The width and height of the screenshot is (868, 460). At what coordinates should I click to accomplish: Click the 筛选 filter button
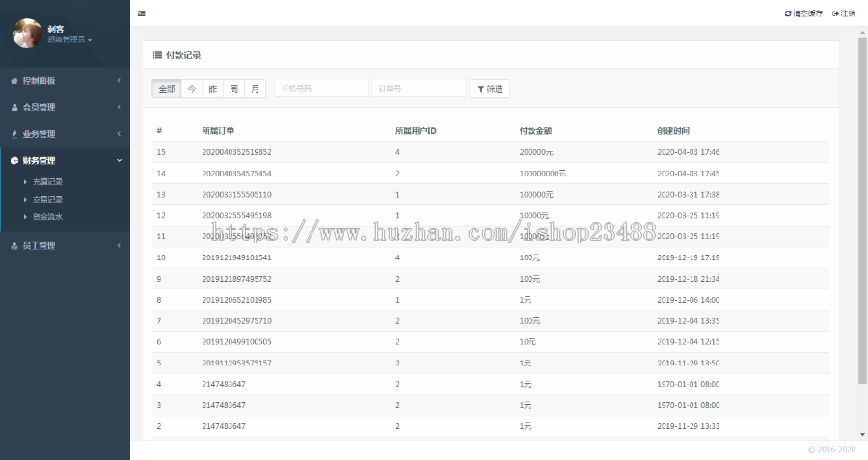489,89
